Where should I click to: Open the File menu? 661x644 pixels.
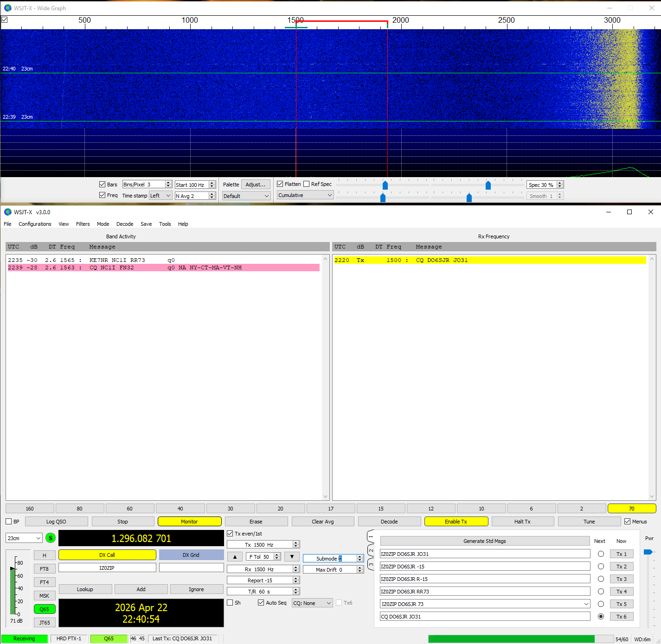click(x=7, y=224)
